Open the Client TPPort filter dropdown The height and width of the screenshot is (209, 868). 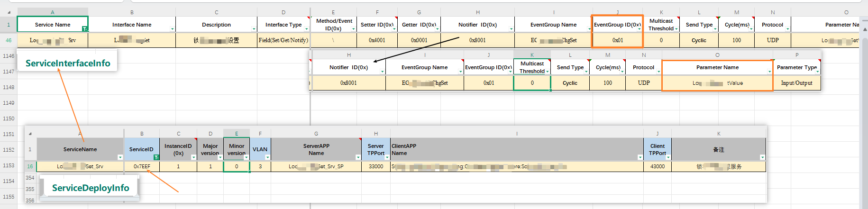tap(668, 157)
